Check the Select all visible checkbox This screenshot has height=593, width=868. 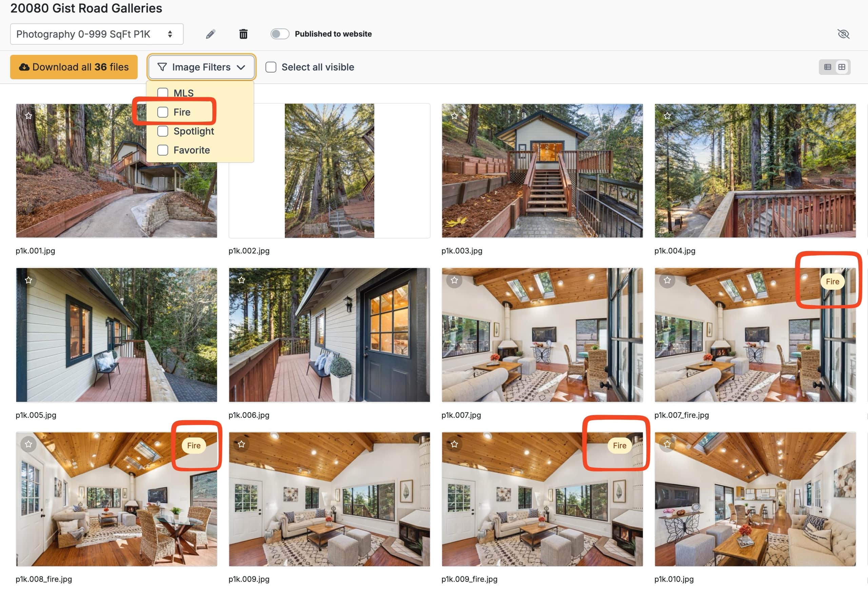[271, 67]
